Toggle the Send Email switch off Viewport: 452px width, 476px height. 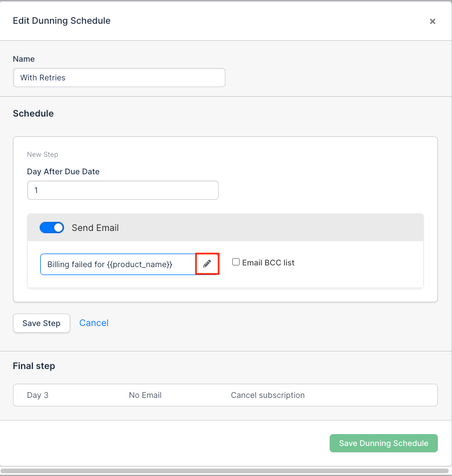click(52, 228)
